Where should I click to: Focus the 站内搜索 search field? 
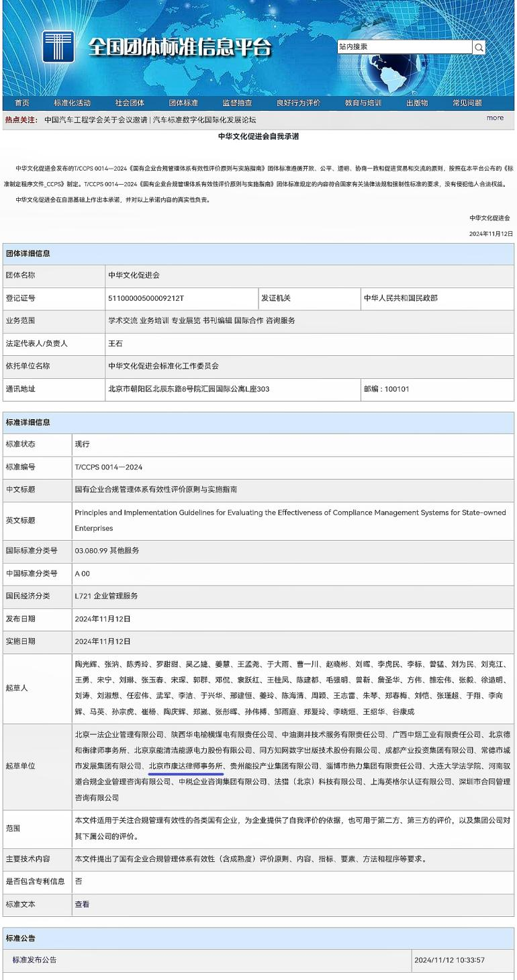coord(405,47)
